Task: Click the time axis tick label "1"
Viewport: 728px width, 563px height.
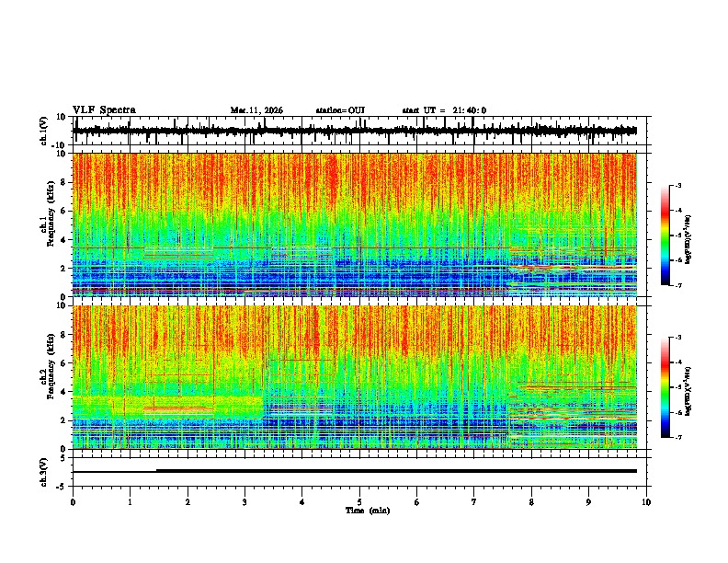Action: (x=130, y=502)
